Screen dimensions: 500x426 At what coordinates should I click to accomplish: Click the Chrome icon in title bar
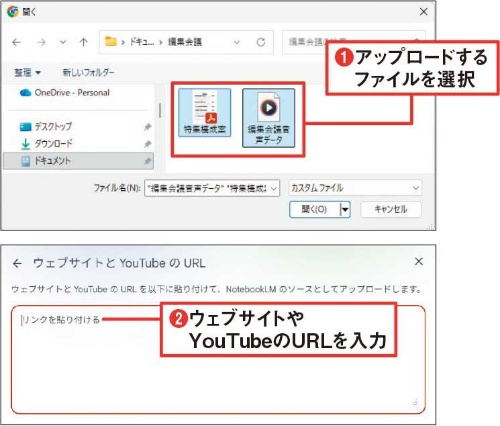[x=13, y=12]
